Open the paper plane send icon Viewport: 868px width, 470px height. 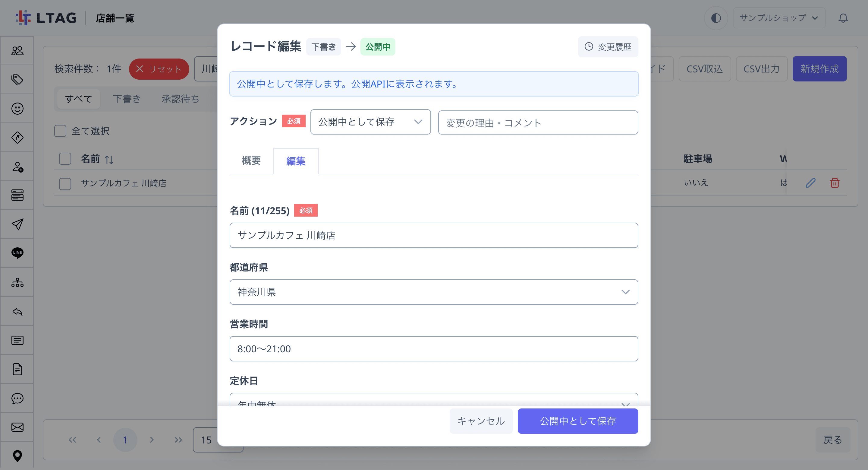[x=17, y=224]
